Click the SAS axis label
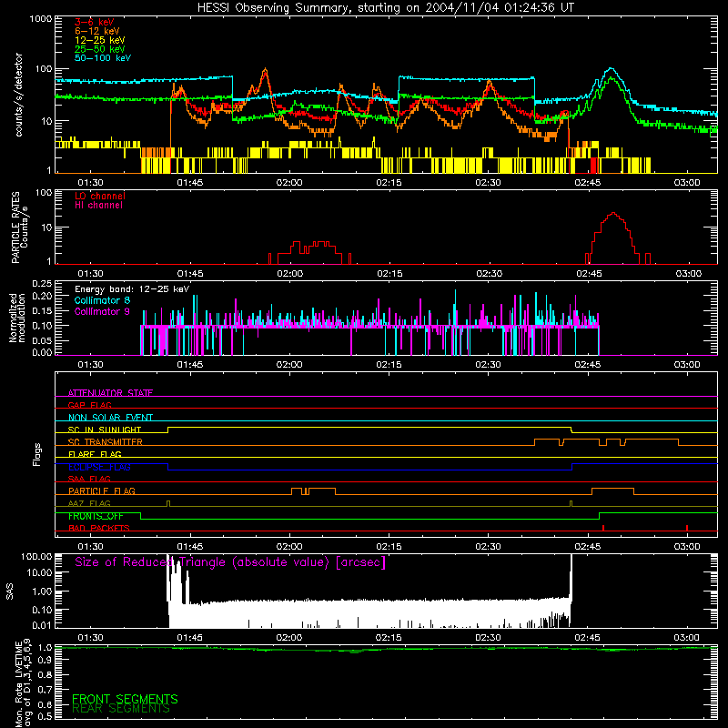The image size is (728, 728). pos(10,591)
